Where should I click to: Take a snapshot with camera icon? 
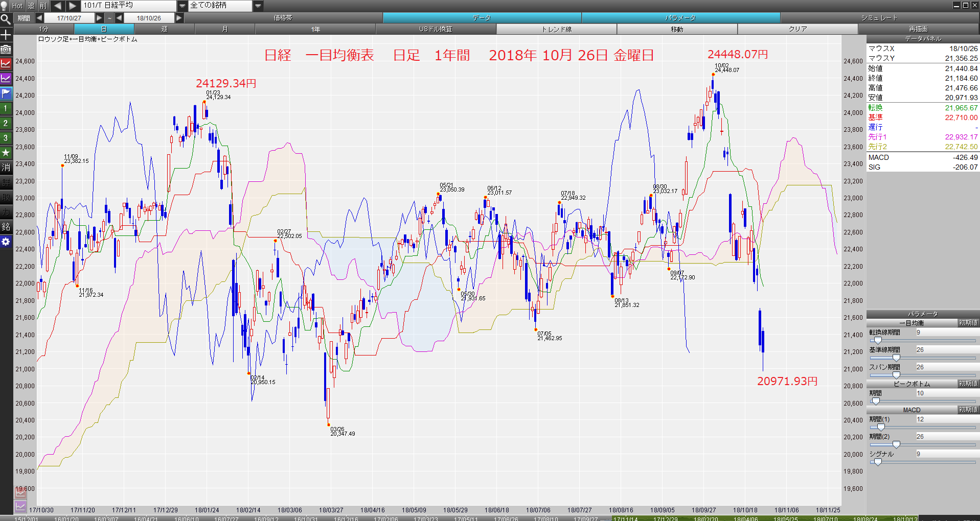[x=6, y=50]
